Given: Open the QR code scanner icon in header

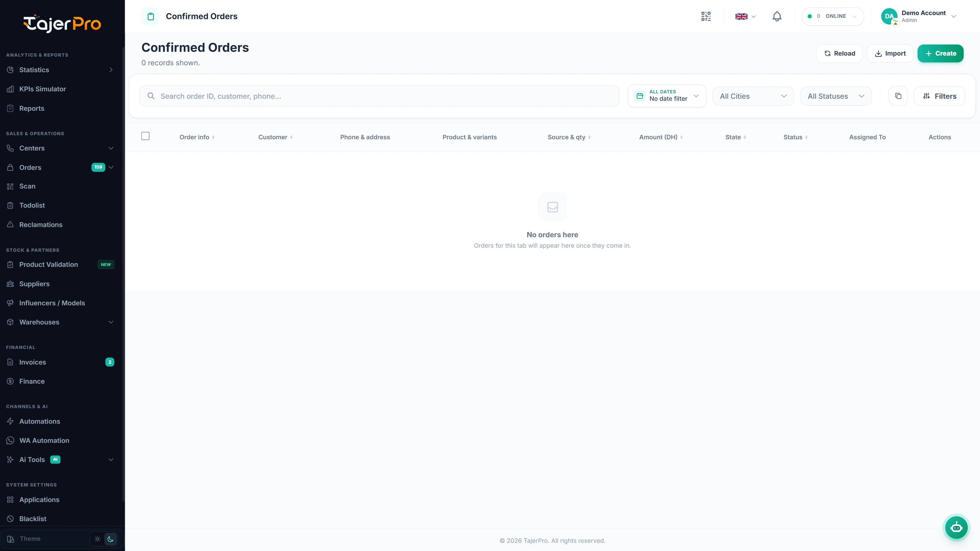Looking at the screenshot, I should [706, 16].
